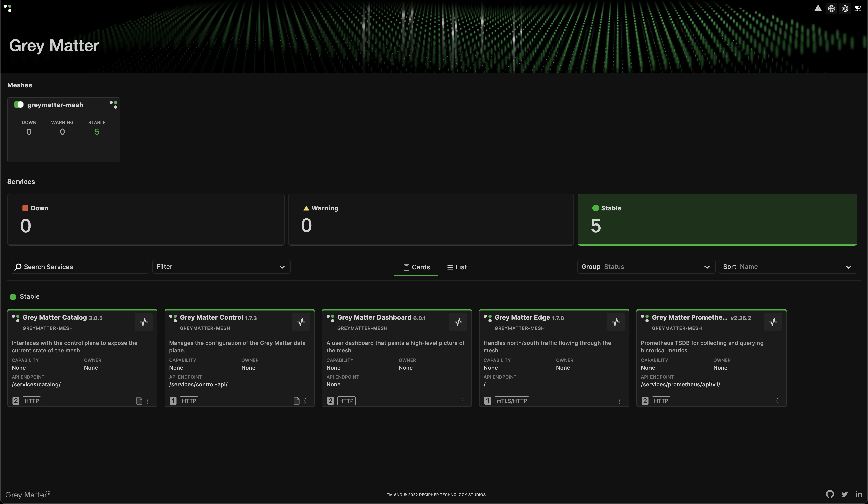Select the Down services status filter
Viewport: 868px width, 504px height.
[146, 219]
